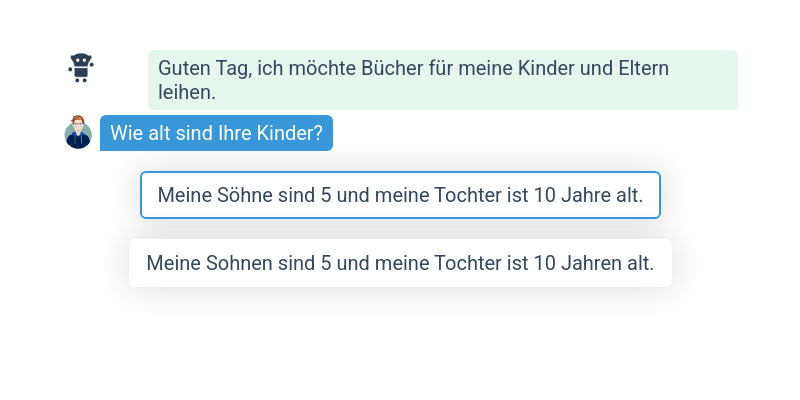The width and height of the screenshot is (800, 400).
Task: Click the green "Guten Tag" message bubble
Action: click(442, 80)
